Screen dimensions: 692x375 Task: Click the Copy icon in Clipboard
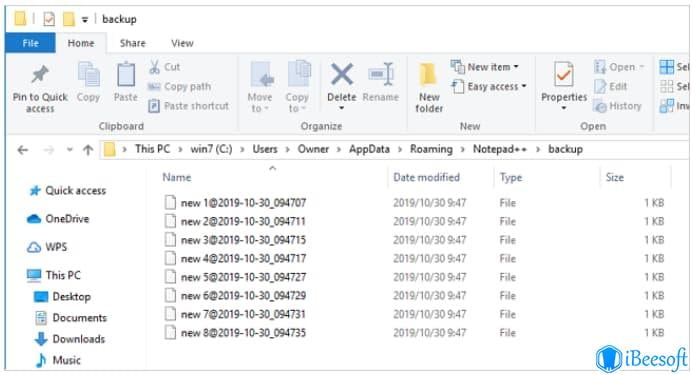88,74
